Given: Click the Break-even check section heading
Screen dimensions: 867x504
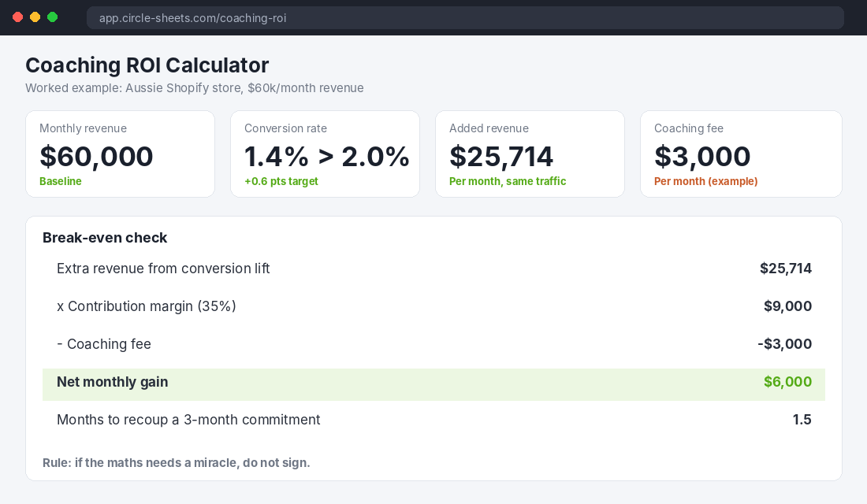Looking at the screenshot, I should coord(105,238).
